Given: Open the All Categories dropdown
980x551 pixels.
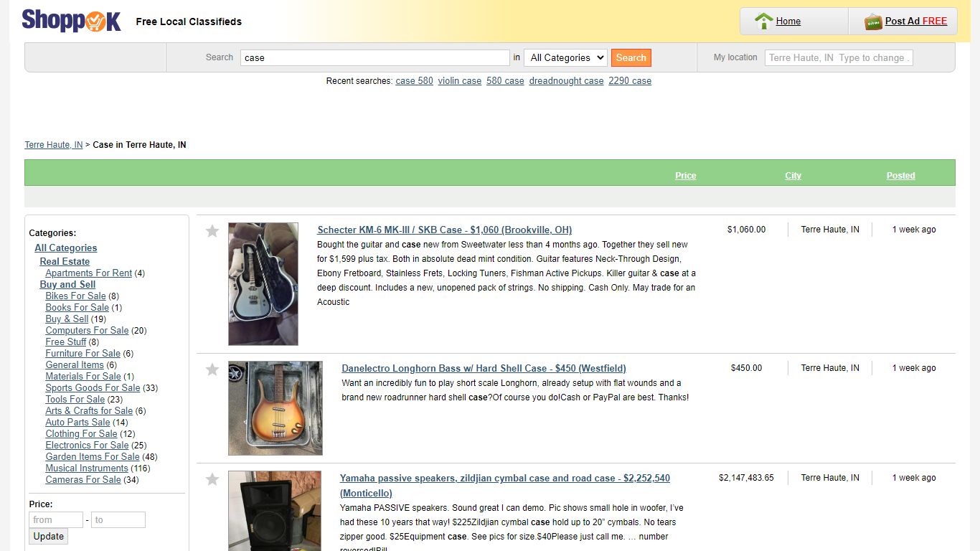Looking at the screenshot, I should point(565,57).
